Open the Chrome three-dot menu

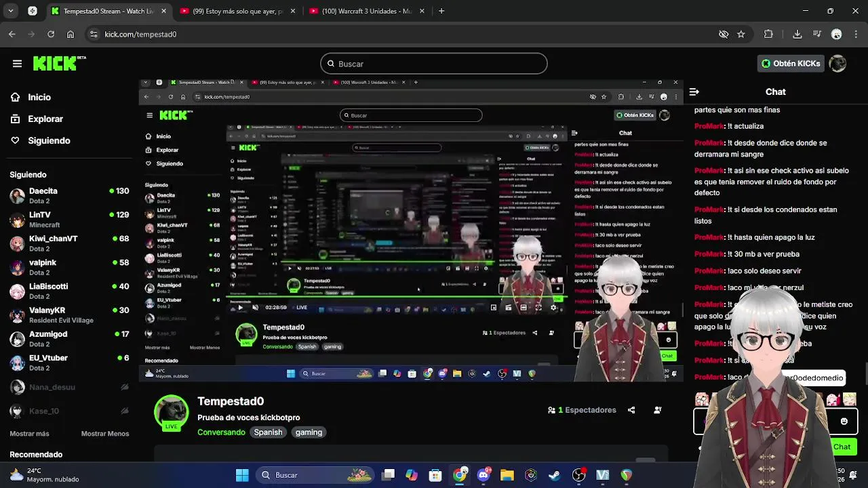[x=856, y=34]
